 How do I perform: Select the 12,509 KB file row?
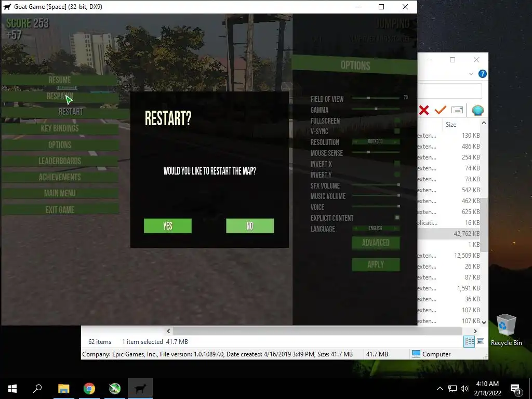[x=449, y=256]
